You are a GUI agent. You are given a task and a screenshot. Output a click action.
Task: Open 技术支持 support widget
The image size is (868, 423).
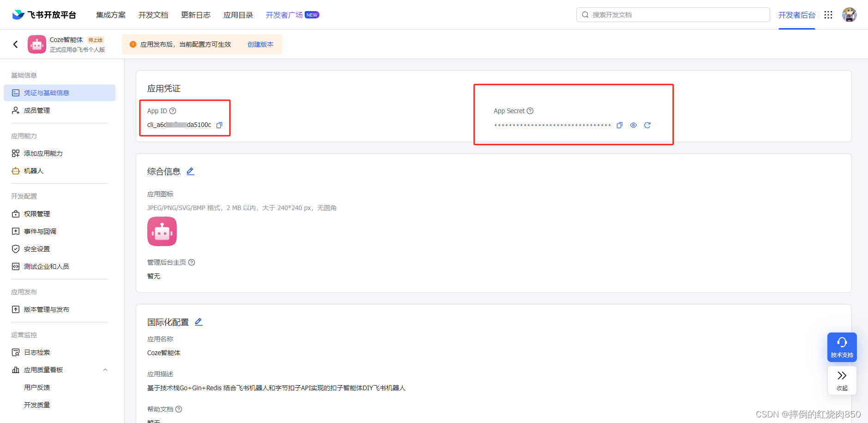click(842, 347)
